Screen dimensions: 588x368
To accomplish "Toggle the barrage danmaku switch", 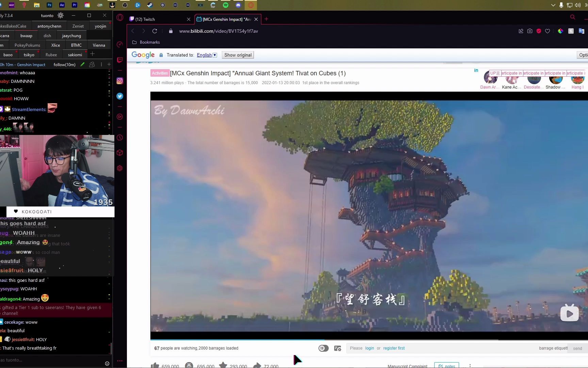I will pyautogui.click(x=323, y=348).
